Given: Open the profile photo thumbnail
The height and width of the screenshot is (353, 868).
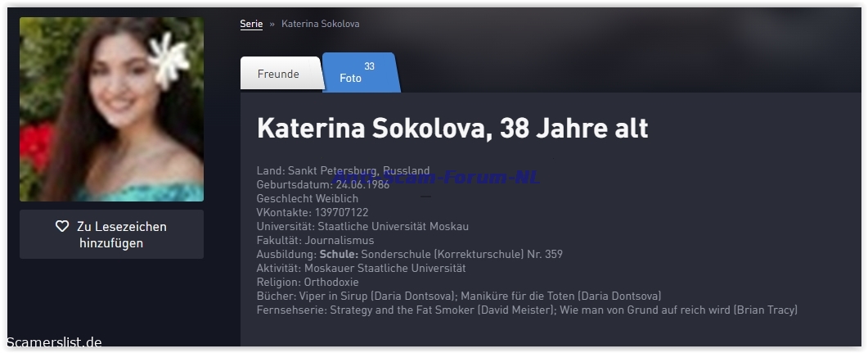Looking at the screenshot, I should coord(111,110).
